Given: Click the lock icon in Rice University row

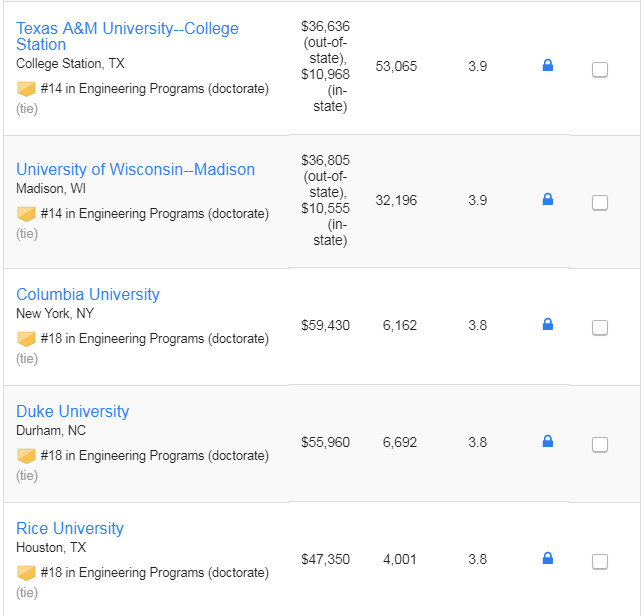Looking at the screenshot, I should 547,558.
